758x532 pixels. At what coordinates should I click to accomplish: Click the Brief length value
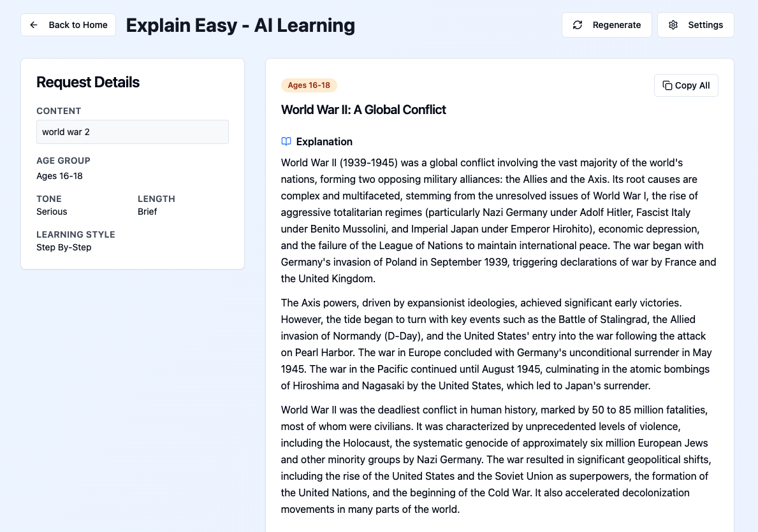[147, 212]
